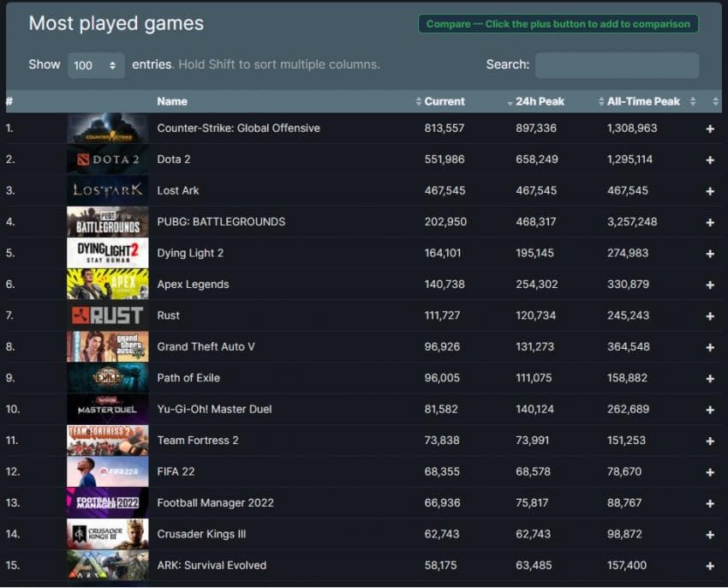Screen dimensions: 728x588
Task: Add ARK: Survival Evolved to comparison
Action: (710, 566)
